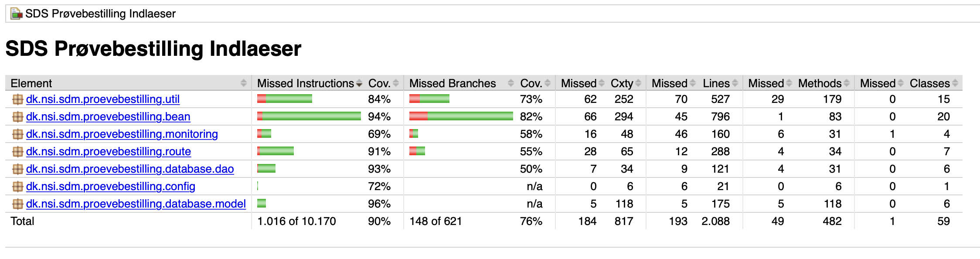980x259 pixels.
Task: Sort by the Missed Instructions column
Action: (306, 83)
